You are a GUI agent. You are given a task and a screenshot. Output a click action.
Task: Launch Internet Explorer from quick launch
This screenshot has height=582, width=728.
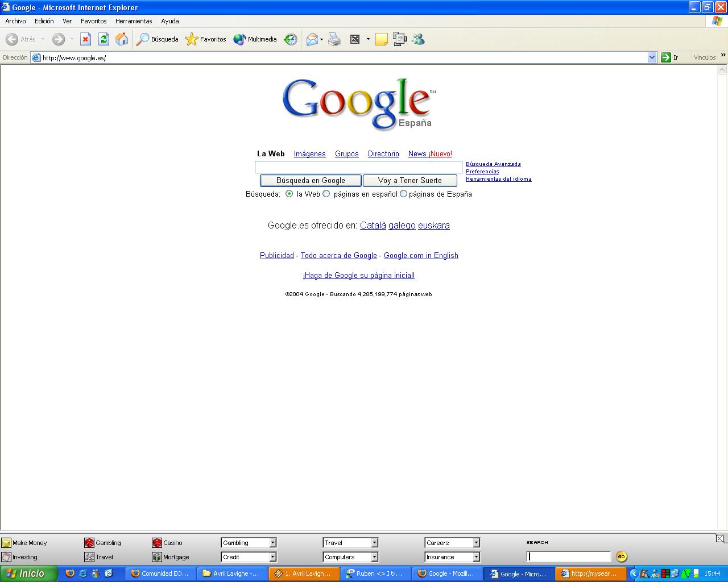pyautogui.click(x=83, y=573)
